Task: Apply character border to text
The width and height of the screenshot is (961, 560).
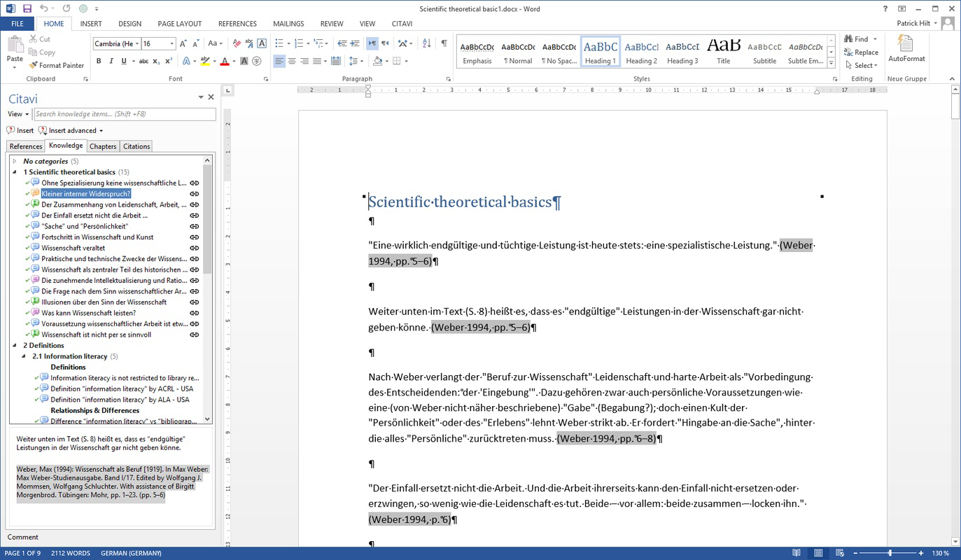Action: [262, 43]
